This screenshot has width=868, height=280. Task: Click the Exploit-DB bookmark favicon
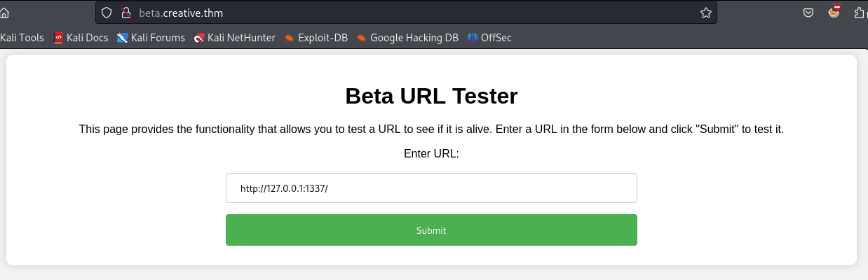289,38
